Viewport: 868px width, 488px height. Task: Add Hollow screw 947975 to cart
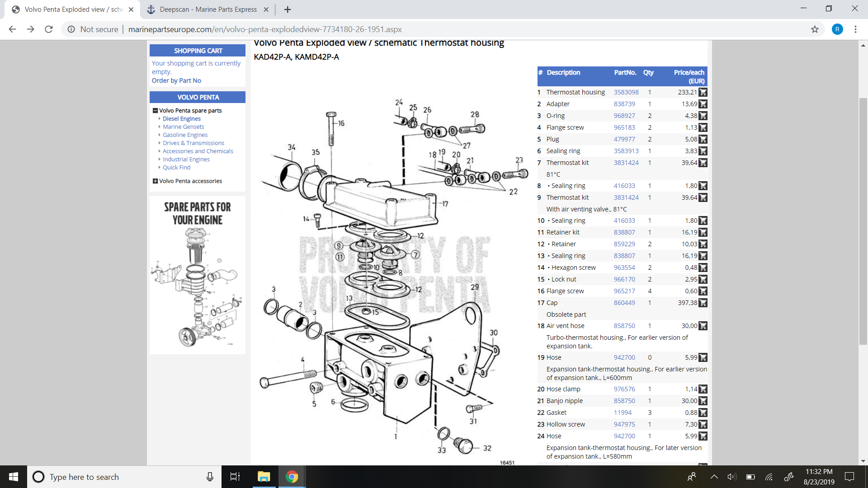(x=703, y=424)
